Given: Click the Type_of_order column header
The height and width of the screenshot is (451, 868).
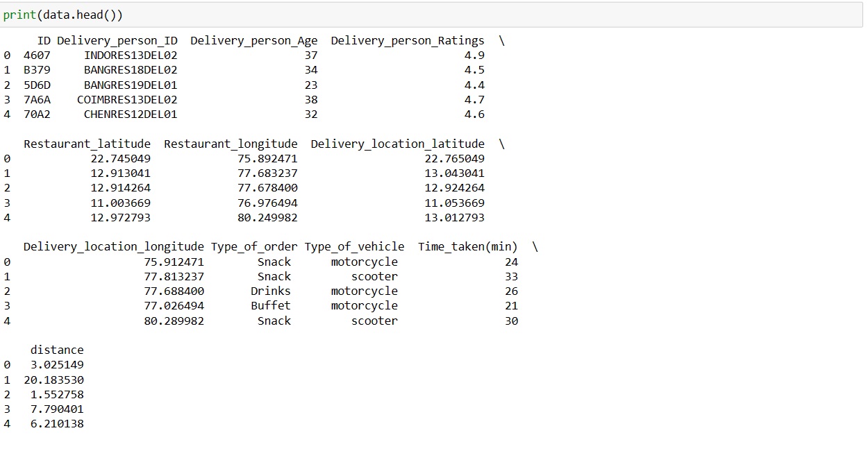Looking at the screenshot, I should (x=254, y=247).
